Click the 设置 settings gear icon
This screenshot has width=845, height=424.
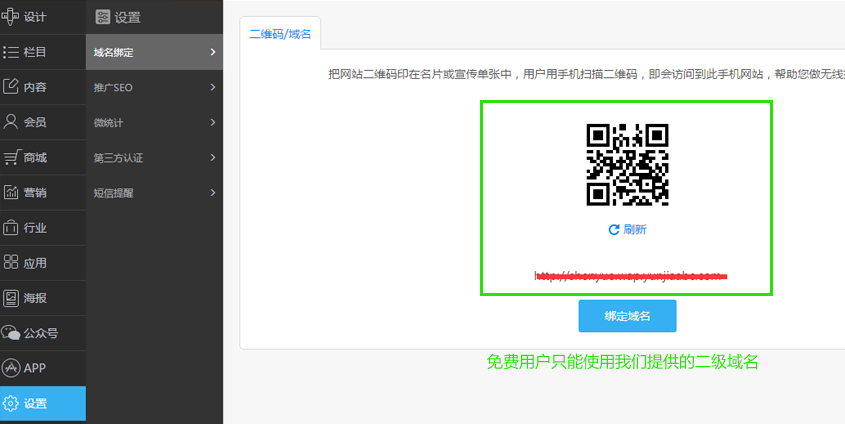click(11, 404)
